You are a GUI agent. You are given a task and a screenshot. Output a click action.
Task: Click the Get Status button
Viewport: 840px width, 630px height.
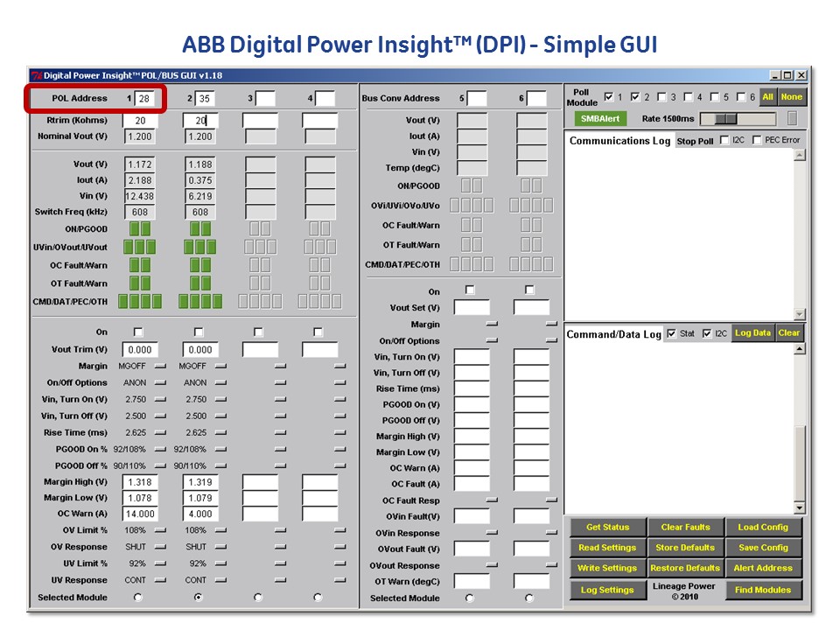tap(607, 527)
